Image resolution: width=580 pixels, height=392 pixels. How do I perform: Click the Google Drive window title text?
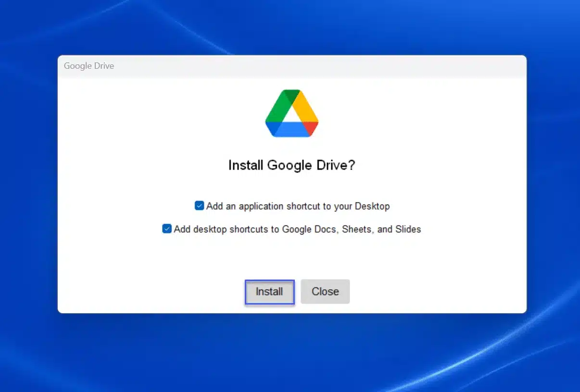click(x=89, y=66)
